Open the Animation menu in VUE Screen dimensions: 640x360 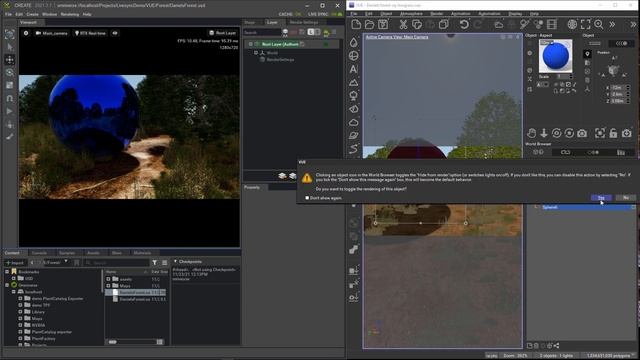[460, 14]
